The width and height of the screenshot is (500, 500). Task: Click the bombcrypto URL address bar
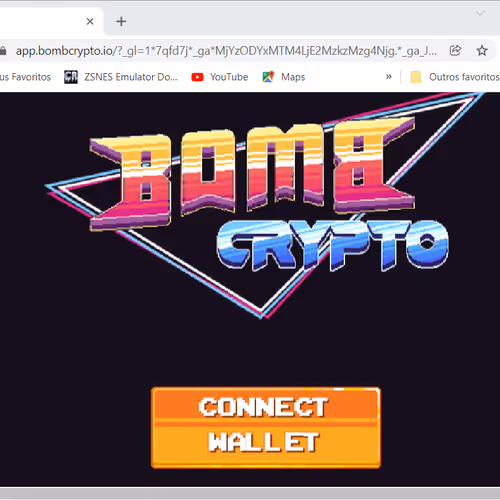(226, 51)
